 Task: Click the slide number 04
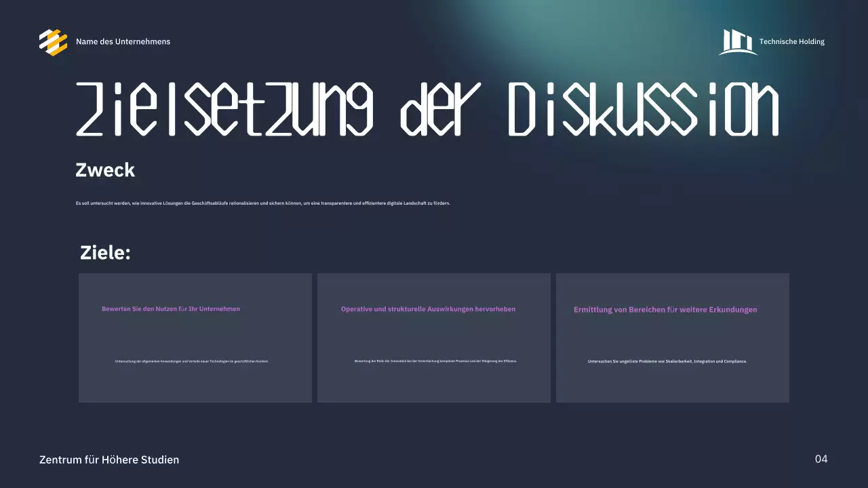[x=821, y=460]
